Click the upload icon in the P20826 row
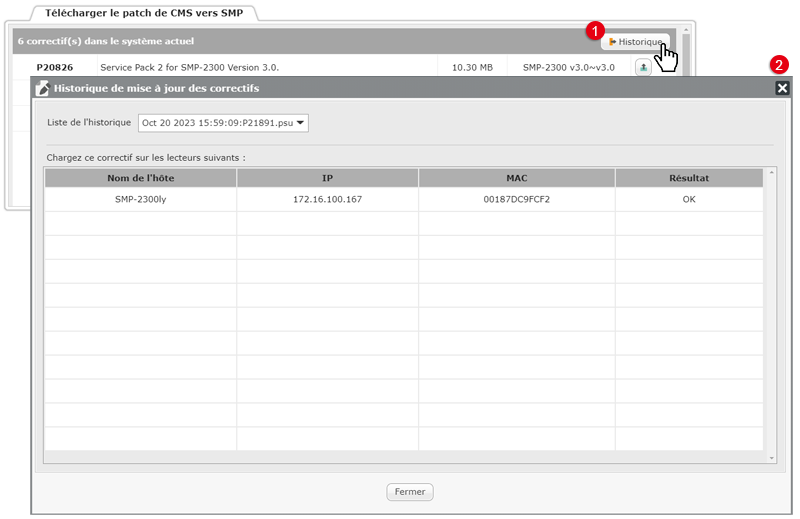800x519 pixels. [x=643, y=68]
